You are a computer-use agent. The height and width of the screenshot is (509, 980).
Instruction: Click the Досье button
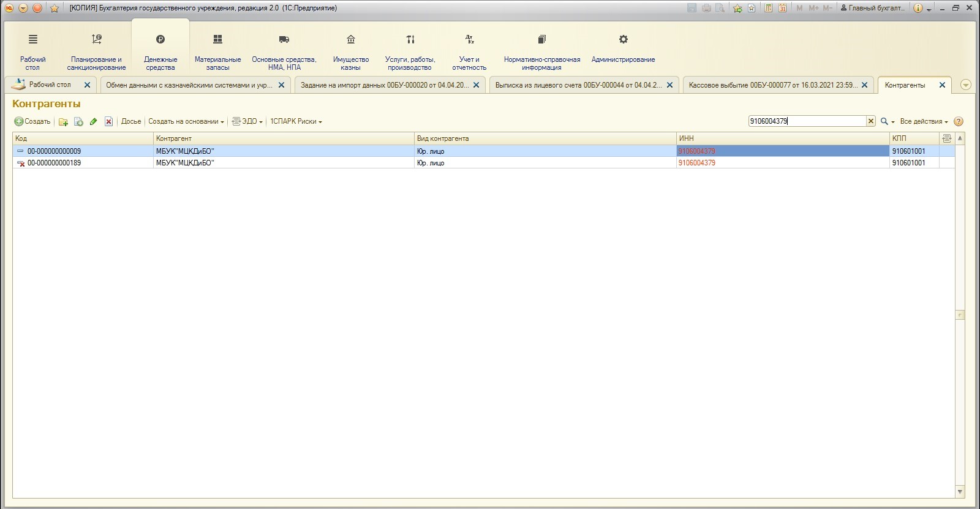[x=131, y=121]
